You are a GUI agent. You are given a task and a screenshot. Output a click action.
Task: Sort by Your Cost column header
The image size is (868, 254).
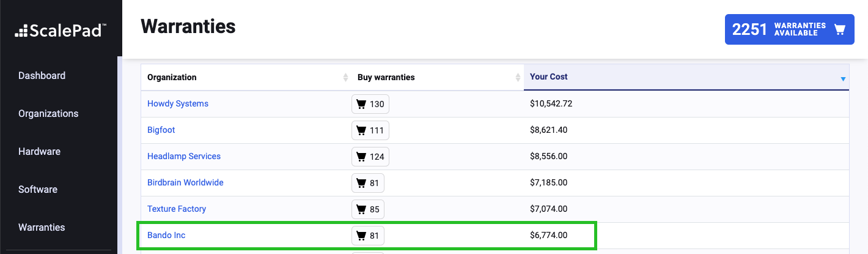(x=686, y=77)
